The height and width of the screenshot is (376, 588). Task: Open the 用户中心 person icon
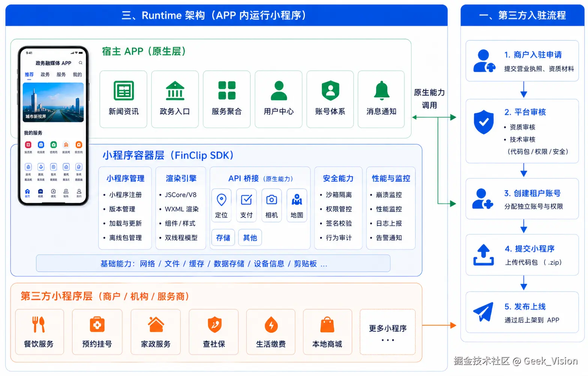279,90
